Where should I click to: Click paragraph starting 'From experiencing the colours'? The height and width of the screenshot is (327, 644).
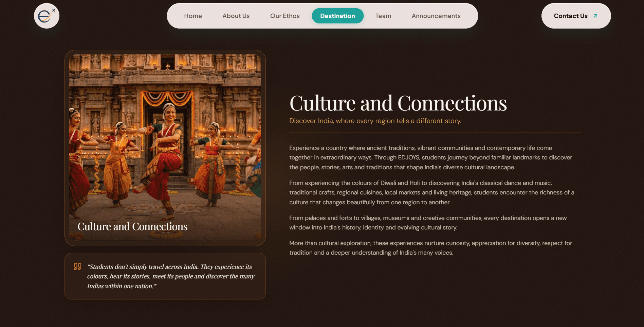pos(432,193)
